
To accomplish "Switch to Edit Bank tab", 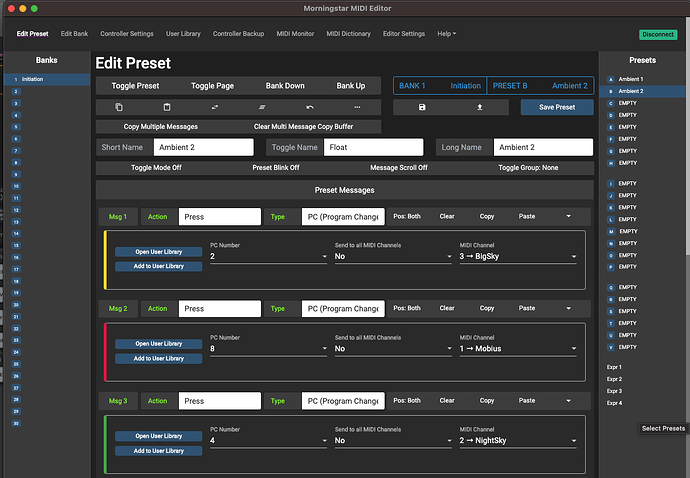I will pos(74,34).
